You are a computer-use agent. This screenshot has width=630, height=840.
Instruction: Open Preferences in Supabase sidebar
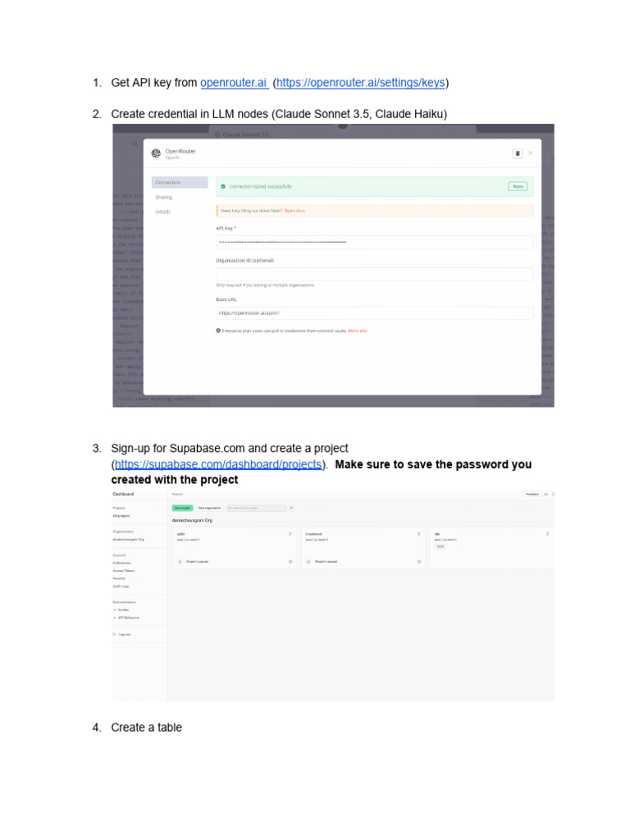[121, 563]
